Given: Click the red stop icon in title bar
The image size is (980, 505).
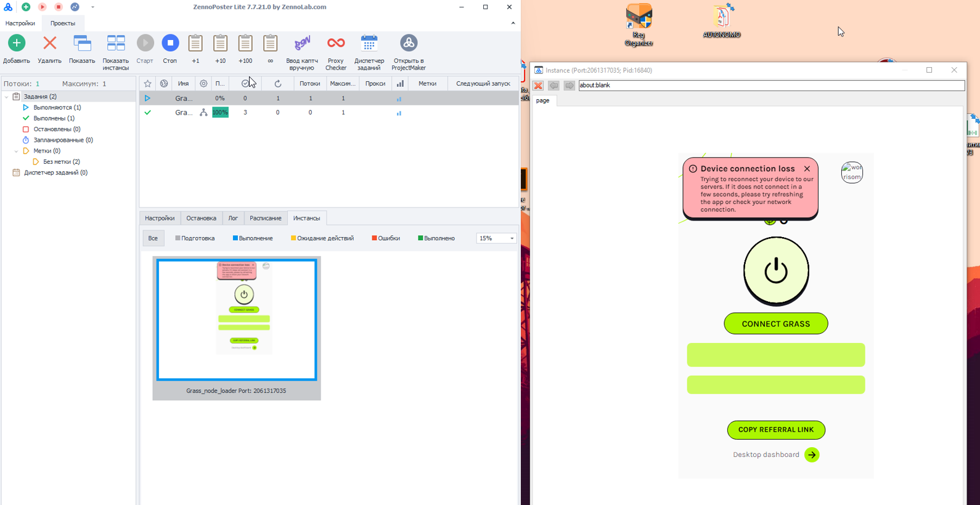Looking at the screenshot, I should click(59, 7).
